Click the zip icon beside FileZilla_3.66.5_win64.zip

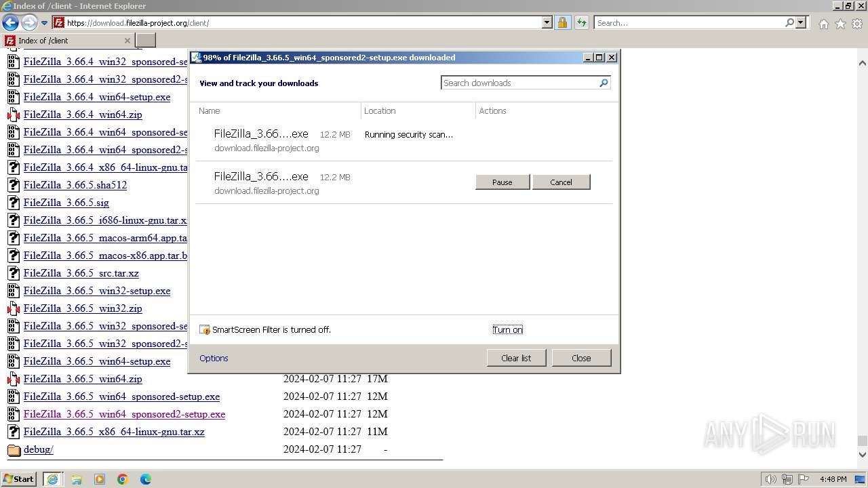click(14, 379)
